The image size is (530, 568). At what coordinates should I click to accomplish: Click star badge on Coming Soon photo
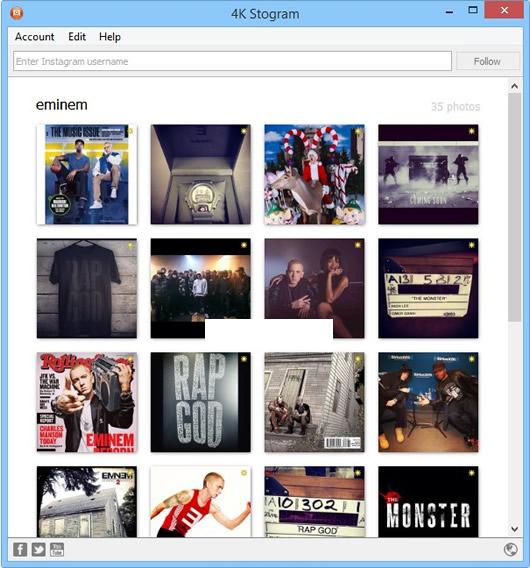472,131
